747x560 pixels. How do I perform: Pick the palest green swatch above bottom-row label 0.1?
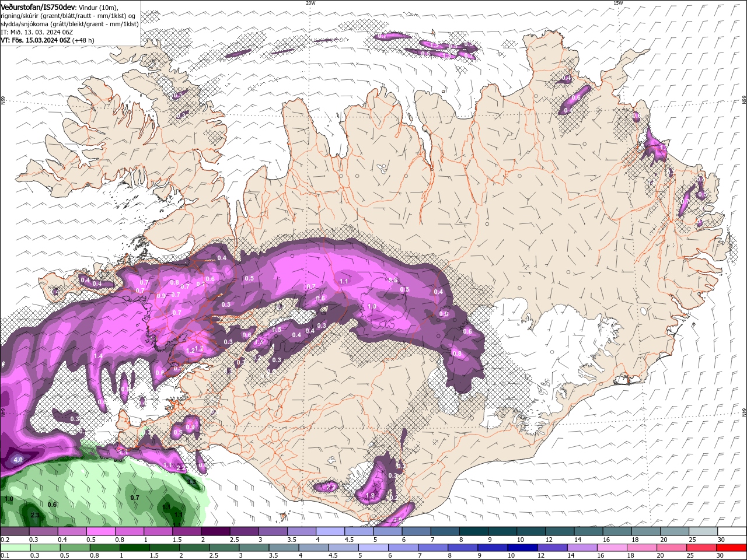click(15, 548)
